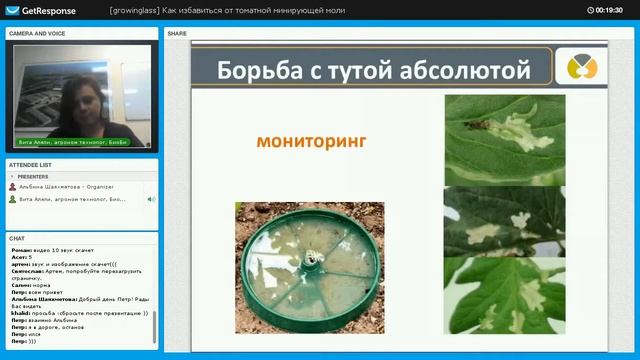The image size is (640, 360).
Task: Click the chat message from khalid
Action: coord(80,313)
